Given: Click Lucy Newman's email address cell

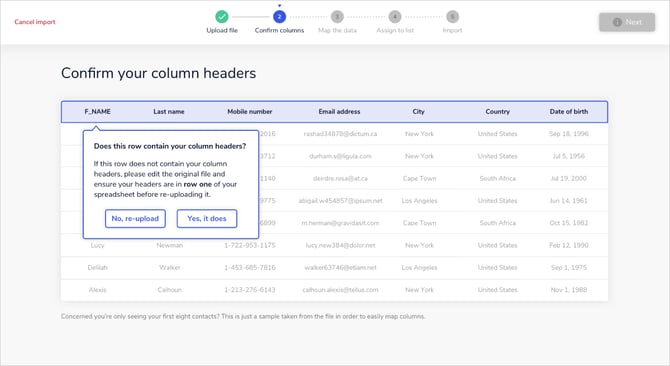Looking at the screenshot, I should (x=340, y=245).
